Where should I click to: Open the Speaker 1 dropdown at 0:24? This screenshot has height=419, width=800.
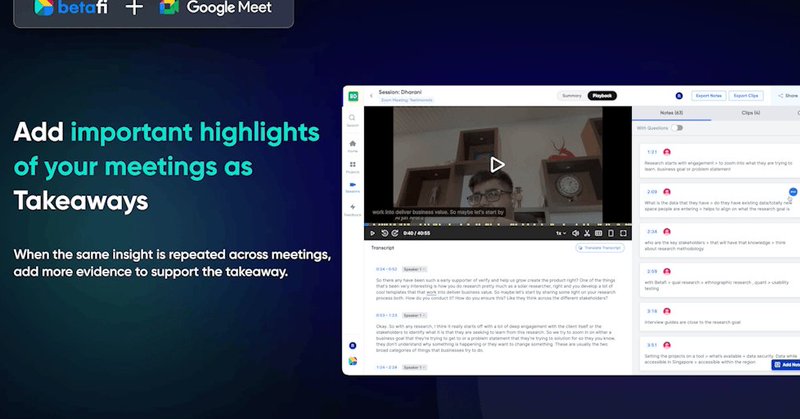(414, 269)
